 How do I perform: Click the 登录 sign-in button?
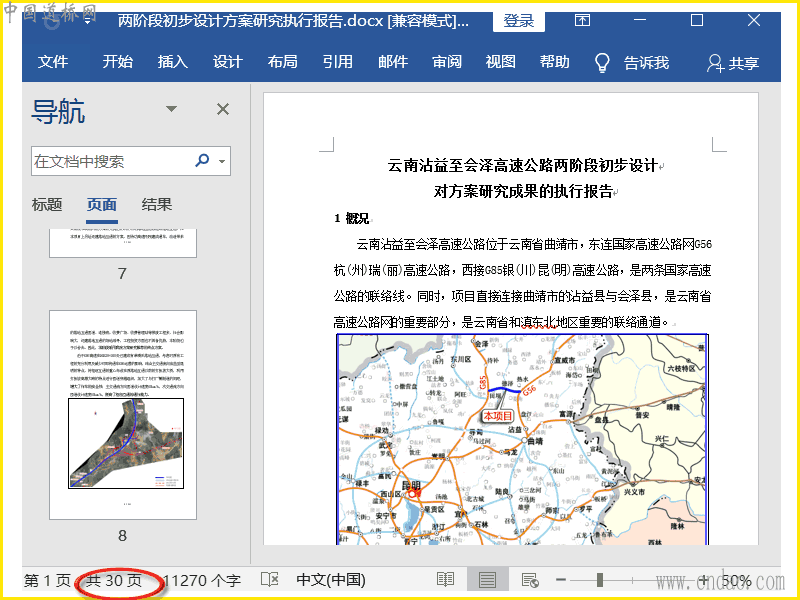[x=518, y=21]
